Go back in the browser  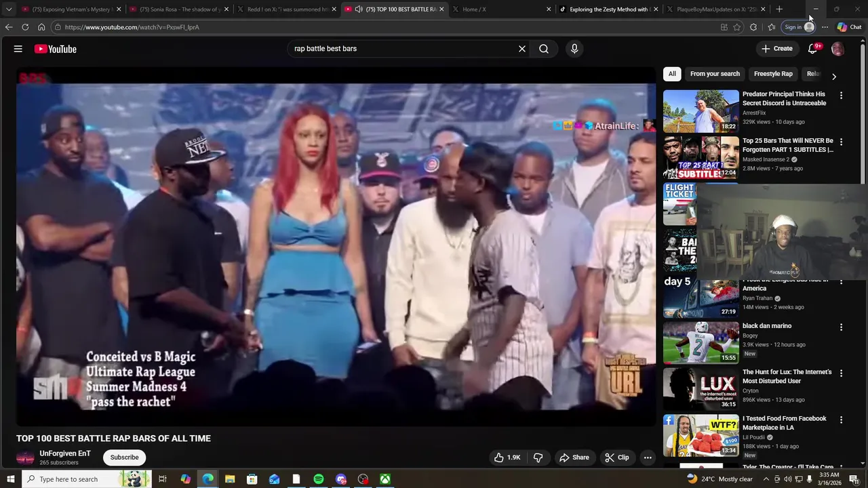click(x=9, y=27)
